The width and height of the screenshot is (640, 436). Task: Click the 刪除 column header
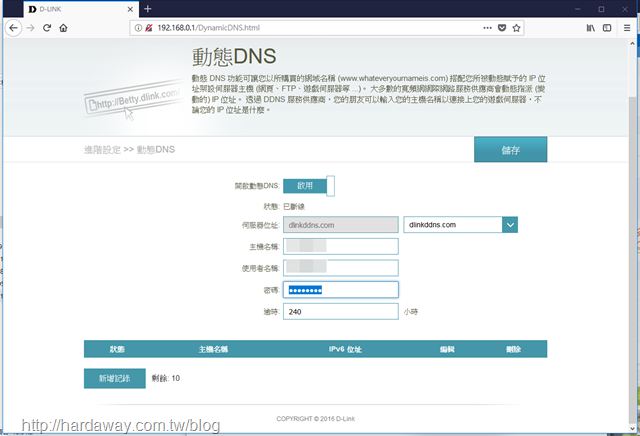(513, 349)
